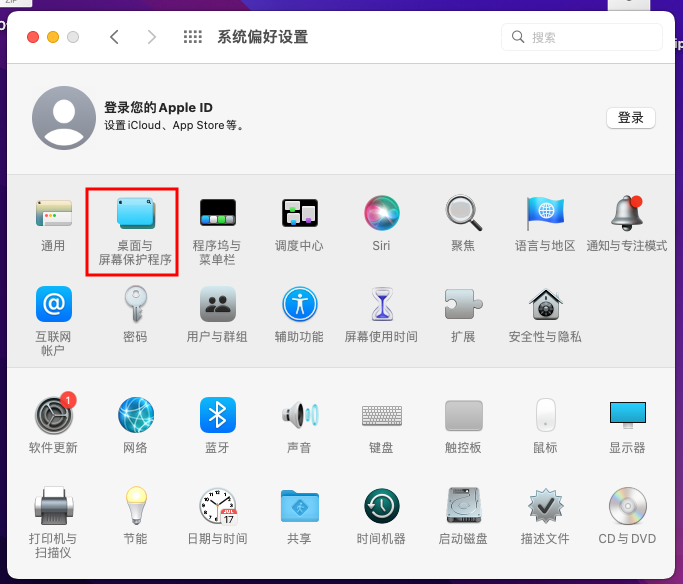Screen dimensions: 683x584
Task: Click the 登录 sign-in button
Action: 631,118
